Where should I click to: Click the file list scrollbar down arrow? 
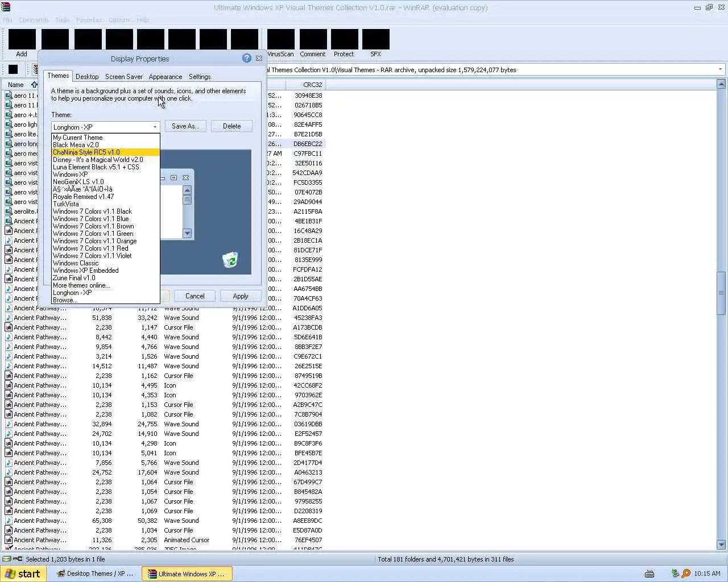[x=721, y=544]
